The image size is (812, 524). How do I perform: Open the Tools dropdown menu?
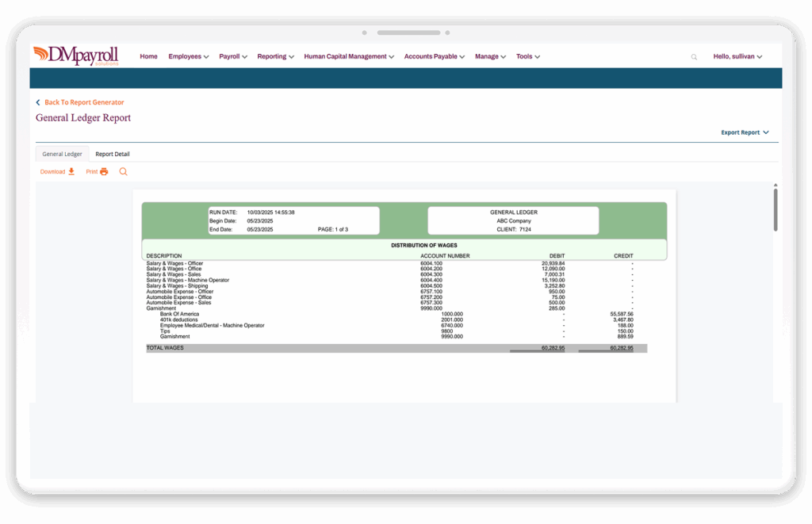(528, 56)
